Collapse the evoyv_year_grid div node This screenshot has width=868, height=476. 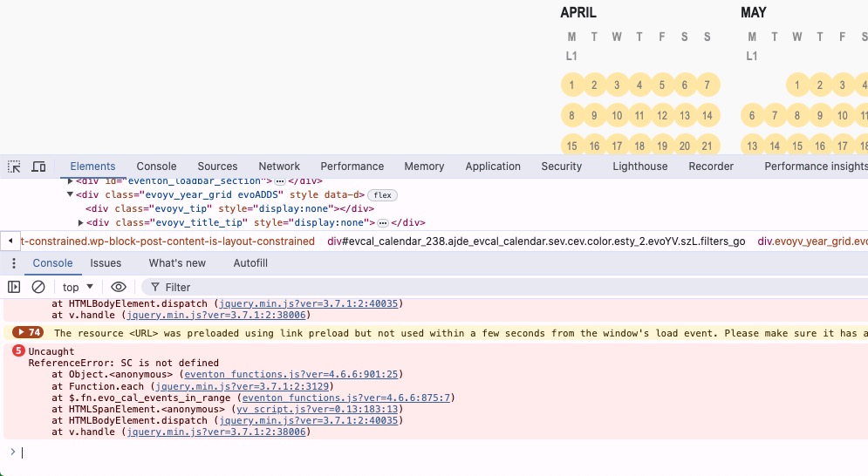70,194
